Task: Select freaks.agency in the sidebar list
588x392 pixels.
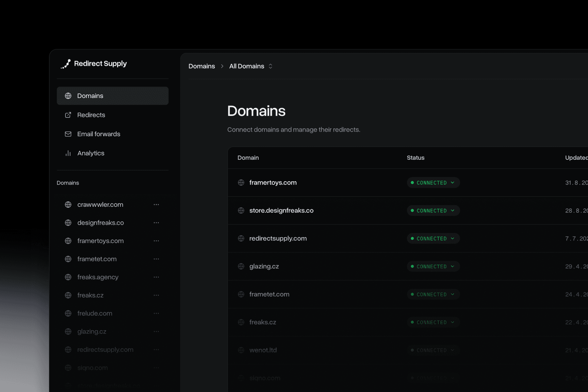Action: click(98, 277)
